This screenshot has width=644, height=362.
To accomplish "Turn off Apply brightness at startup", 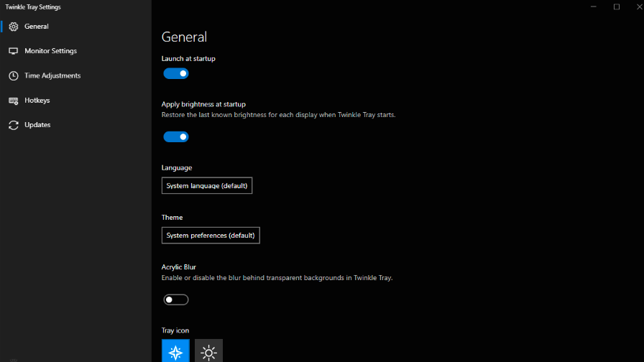I will point(176,136).
